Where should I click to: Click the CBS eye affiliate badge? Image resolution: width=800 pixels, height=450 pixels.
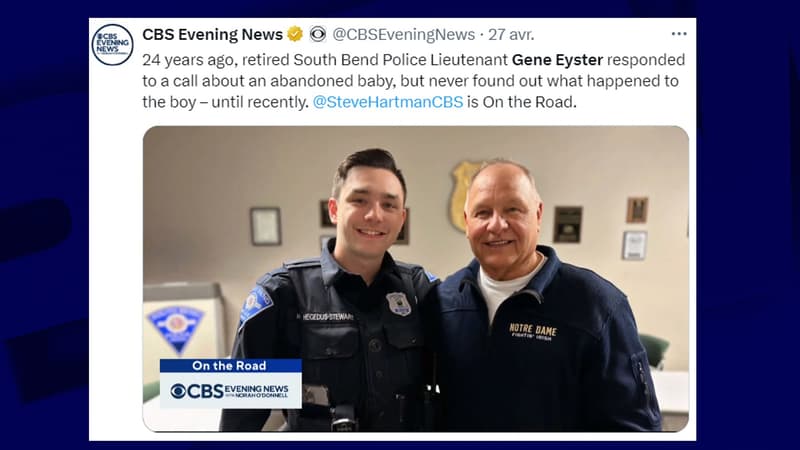tap(317, 34)
